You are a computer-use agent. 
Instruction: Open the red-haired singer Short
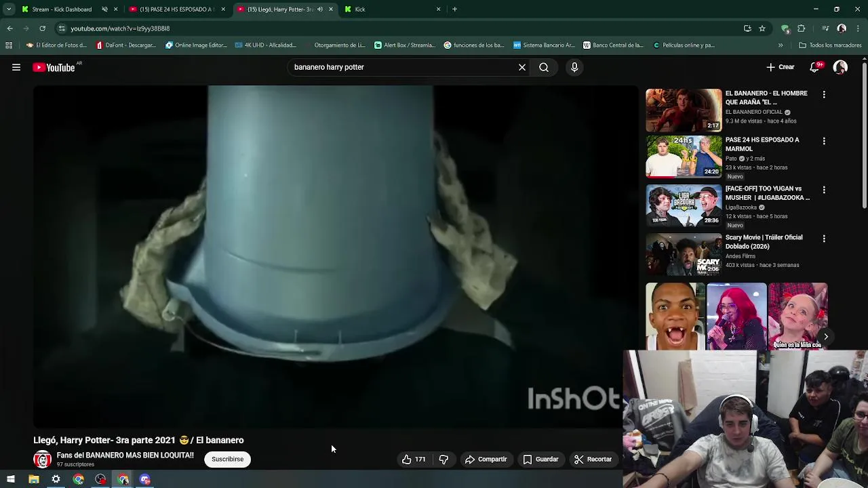(736, 317)
